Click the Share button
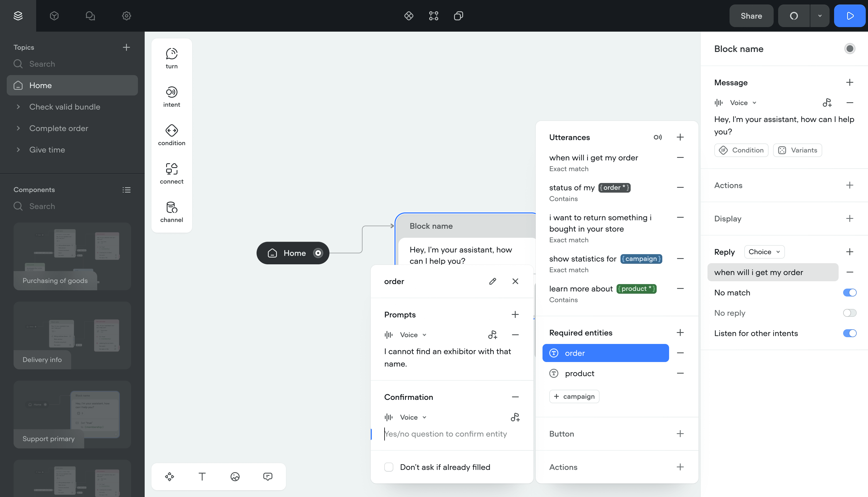Screen dimensions: 868x497 [x=751, y=16]
